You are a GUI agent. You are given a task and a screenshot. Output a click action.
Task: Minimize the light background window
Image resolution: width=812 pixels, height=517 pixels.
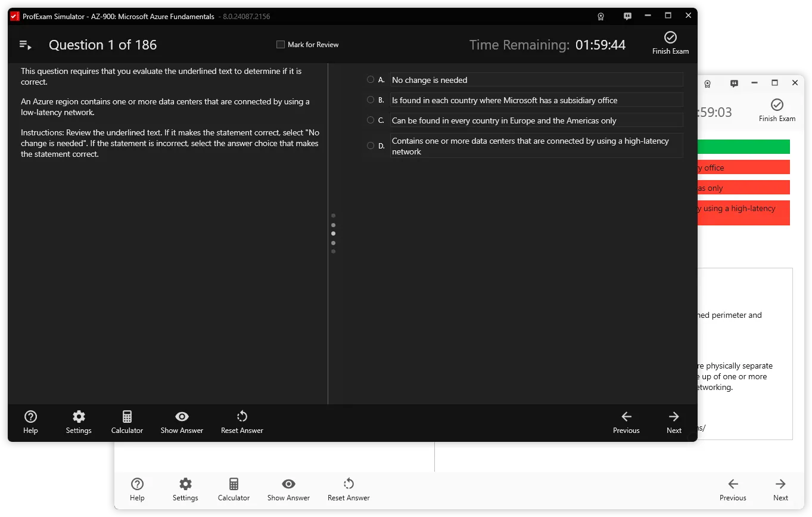point(754,83)
